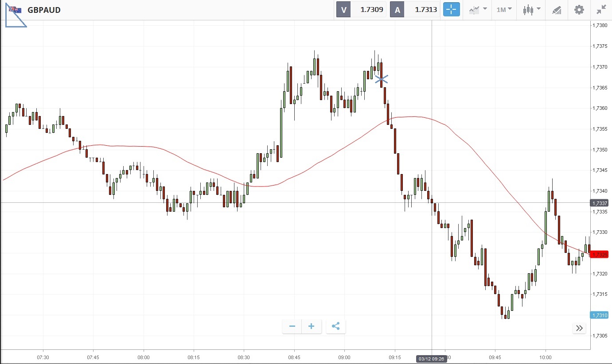The image size is (612, 364).
Task: Open the drawing tools icon
Action: (x=557, y=10)
